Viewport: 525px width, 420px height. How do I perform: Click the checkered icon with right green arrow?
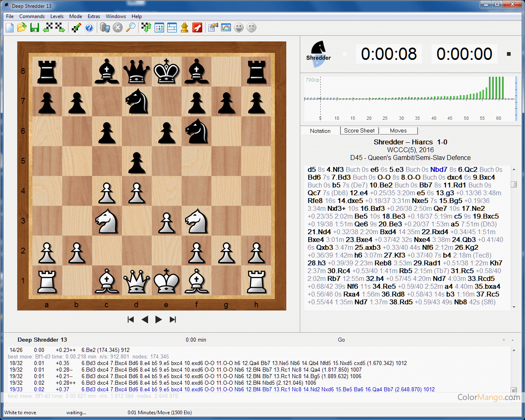tap(60, 27)
